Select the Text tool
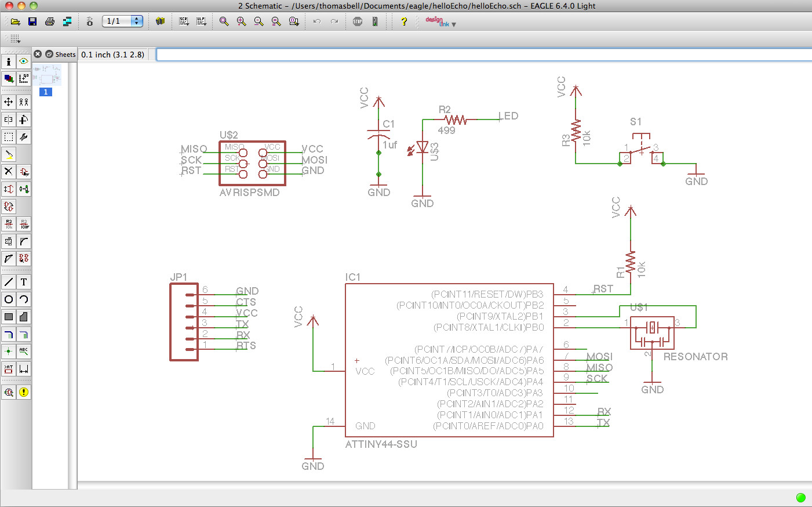 (x=24, y=281)
